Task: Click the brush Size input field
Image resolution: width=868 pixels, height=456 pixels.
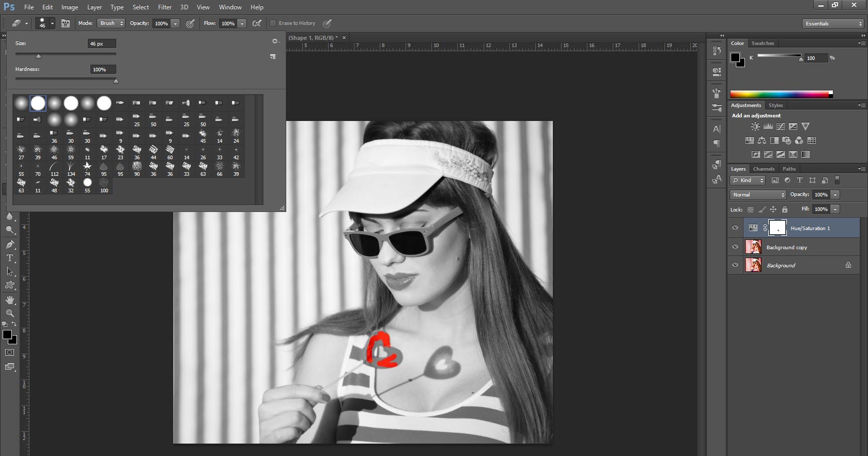Action: click(101, 44)
